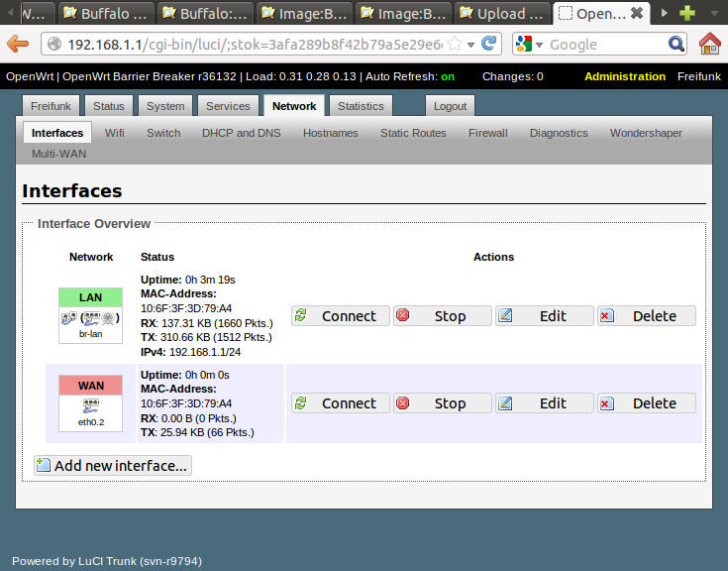Click the WAN interface eth0.2 icon

90,407
